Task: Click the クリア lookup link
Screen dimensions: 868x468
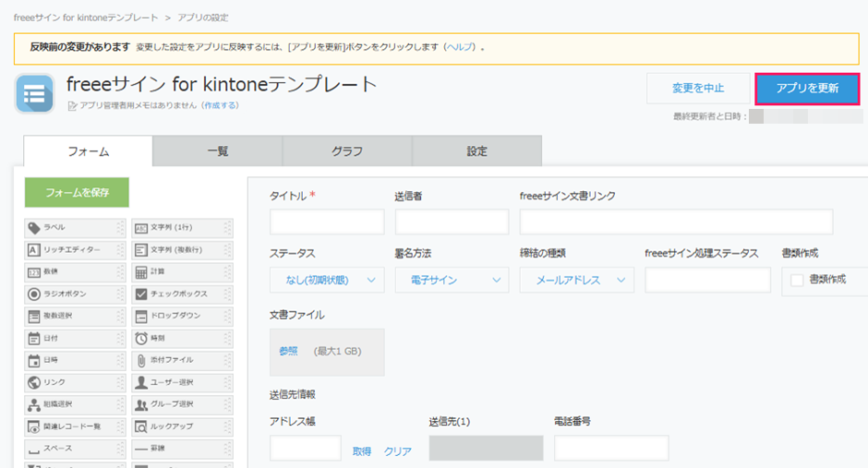Action: point(398,451)
